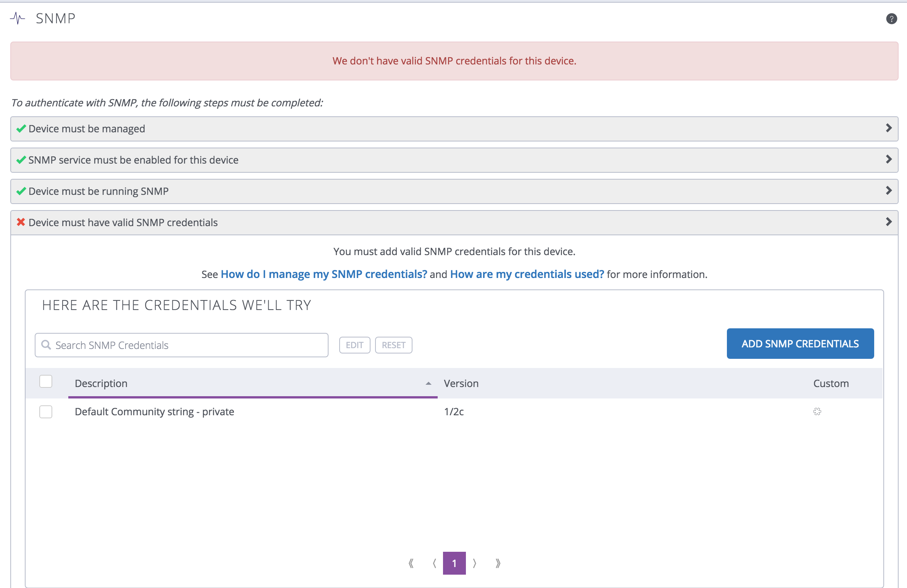The height and width of the screenshot is (588, 907).
Task: Click the custom credential icon on the private row
Action: tap(817, 411)
